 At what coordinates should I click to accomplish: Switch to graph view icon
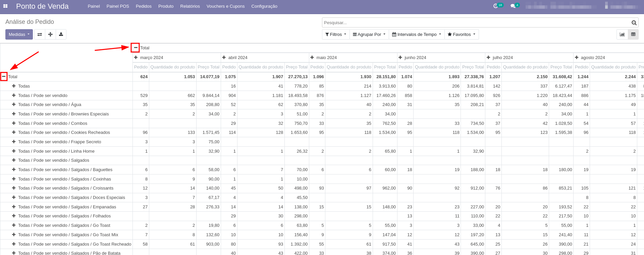(x=622, y=34)
